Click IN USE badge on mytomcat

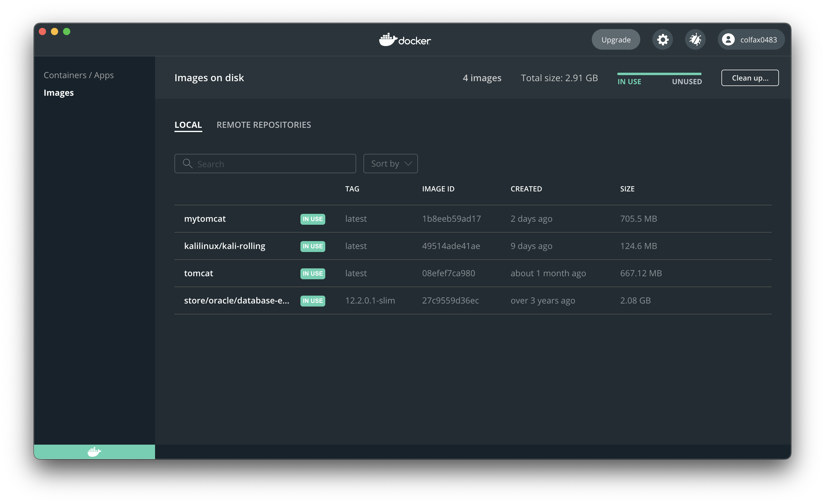pyautogui.click(x=312, y=219)
